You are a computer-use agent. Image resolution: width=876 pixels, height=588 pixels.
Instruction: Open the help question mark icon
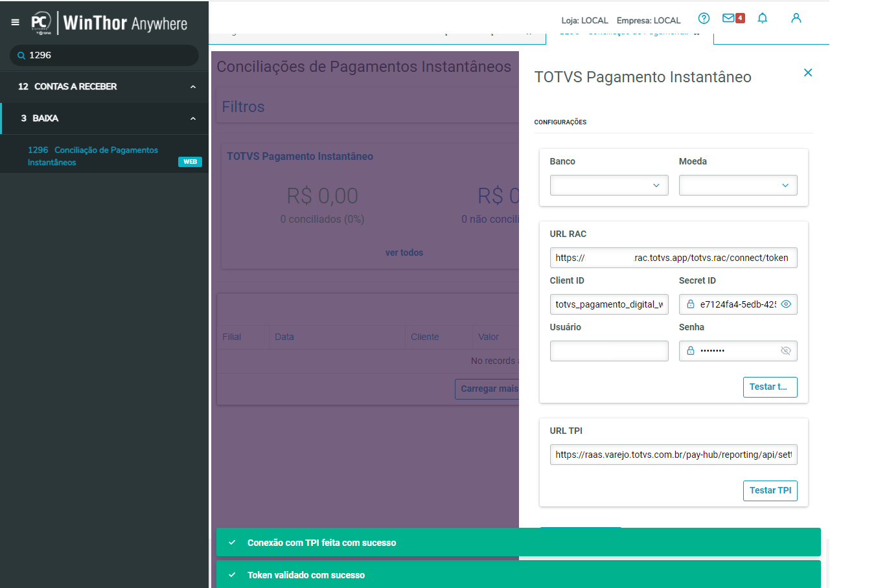click(704, 18)
